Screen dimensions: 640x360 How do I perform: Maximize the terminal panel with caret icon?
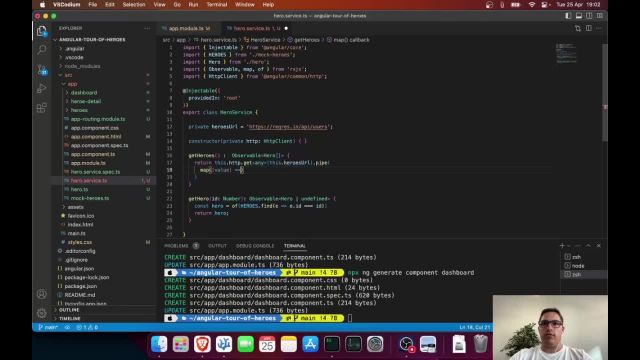pyautogui.click(x=588, y=246)
